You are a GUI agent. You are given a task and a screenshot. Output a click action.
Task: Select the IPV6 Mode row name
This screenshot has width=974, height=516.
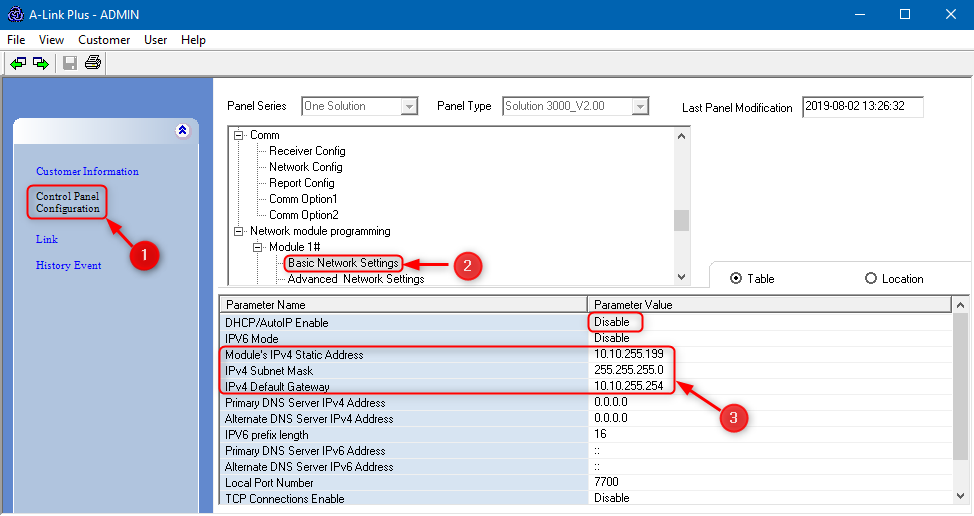pyautogui.click(x=252, y=339)
